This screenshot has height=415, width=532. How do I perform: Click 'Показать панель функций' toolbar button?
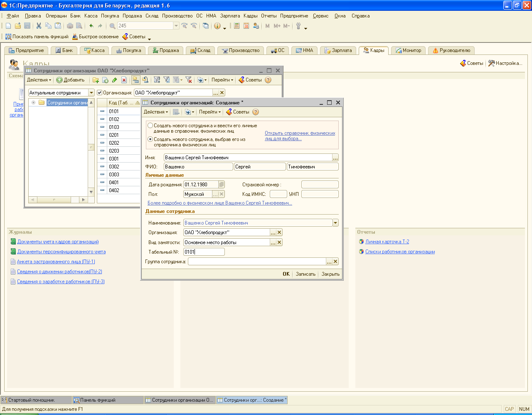pos(37,37)
